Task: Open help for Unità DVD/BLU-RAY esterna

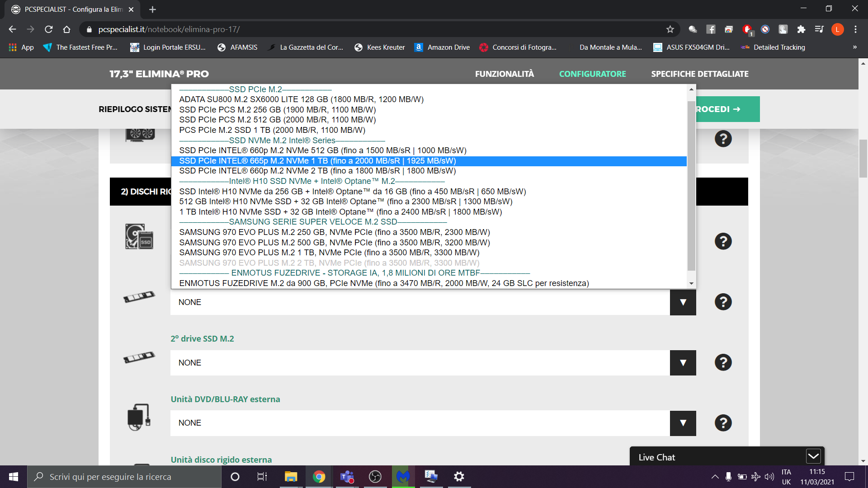Action: click(723, 423)
